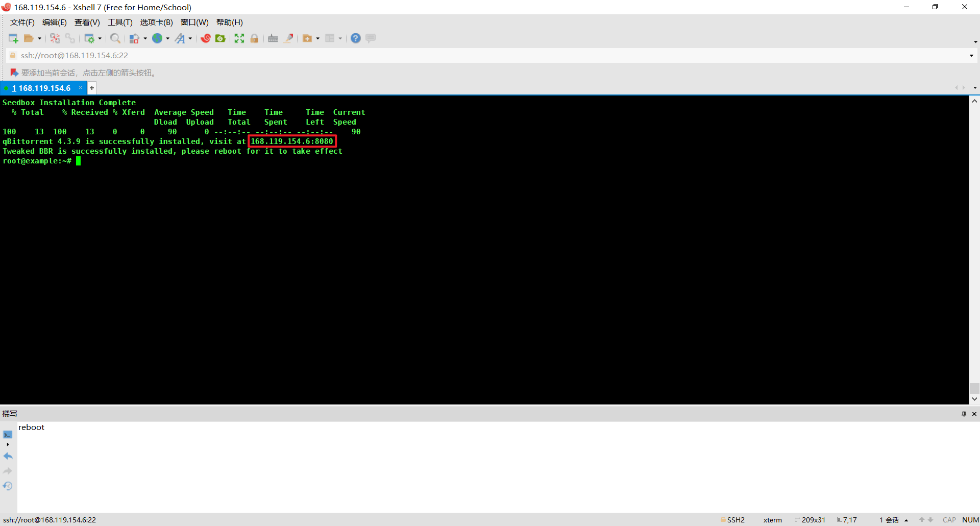980x526 pixels.
Task: Click the lock screen padlock icon
Action: click(x=254, y=38)
